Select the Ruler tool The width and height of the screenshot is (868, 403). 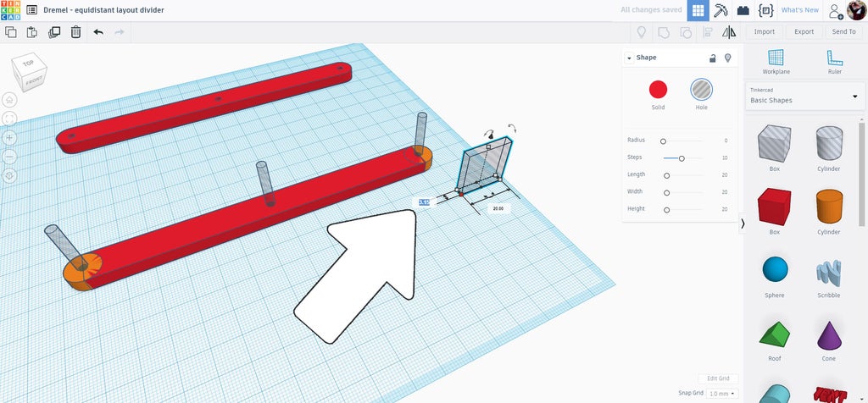pyautogui.click(x=834, y=61)
